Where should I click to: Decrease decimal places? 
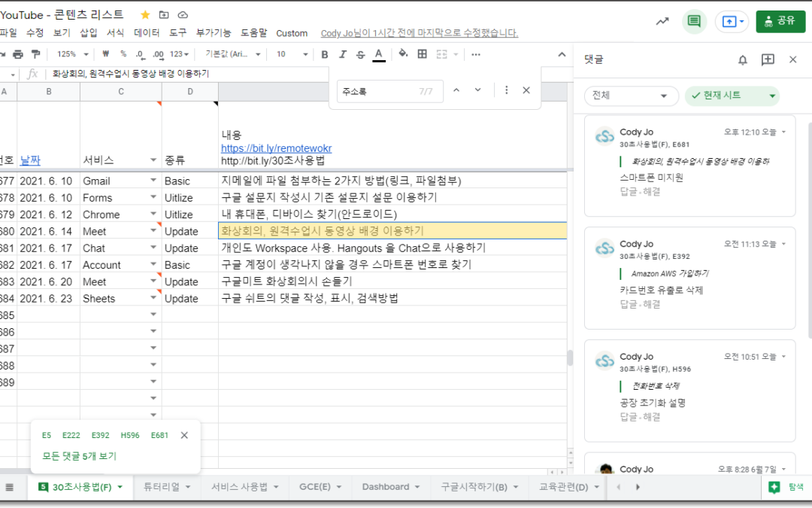pyautogui.click(x=140, y=54)
